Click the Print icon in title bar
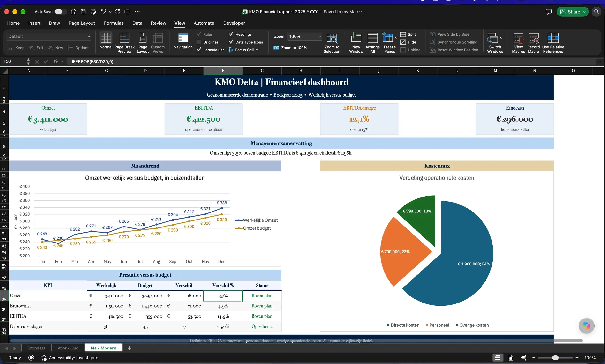 127,12
